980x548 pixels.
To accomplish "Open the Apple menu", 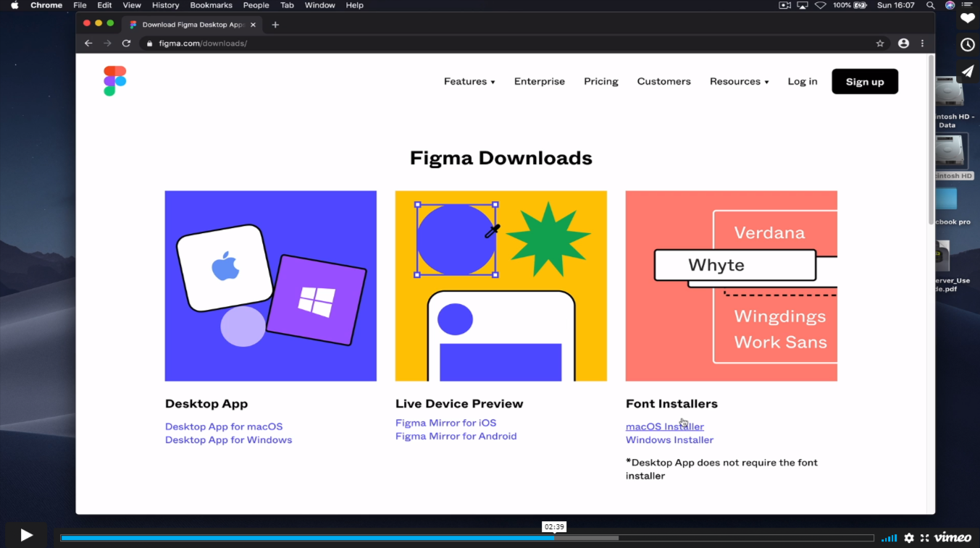I will 14,5.
